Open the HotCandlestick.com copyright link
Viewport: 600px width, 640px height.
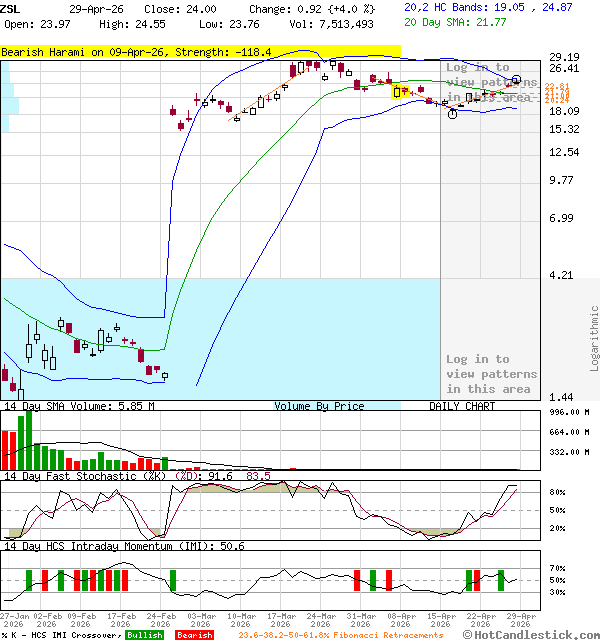pyautogui.click(x=533, y=634)
